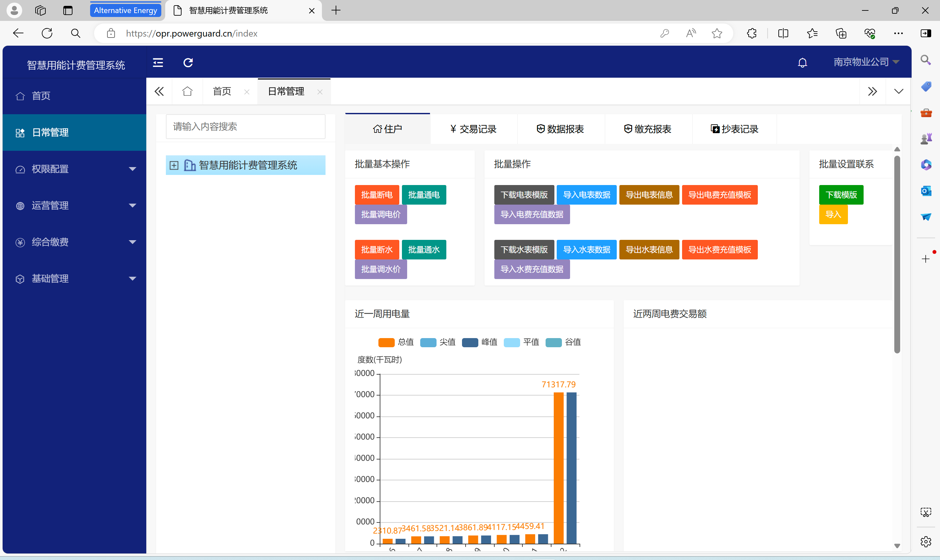Click the content area vertical scrollbar
The height and width of the screenshot is (560, 940).
click(x=897, y=255)
